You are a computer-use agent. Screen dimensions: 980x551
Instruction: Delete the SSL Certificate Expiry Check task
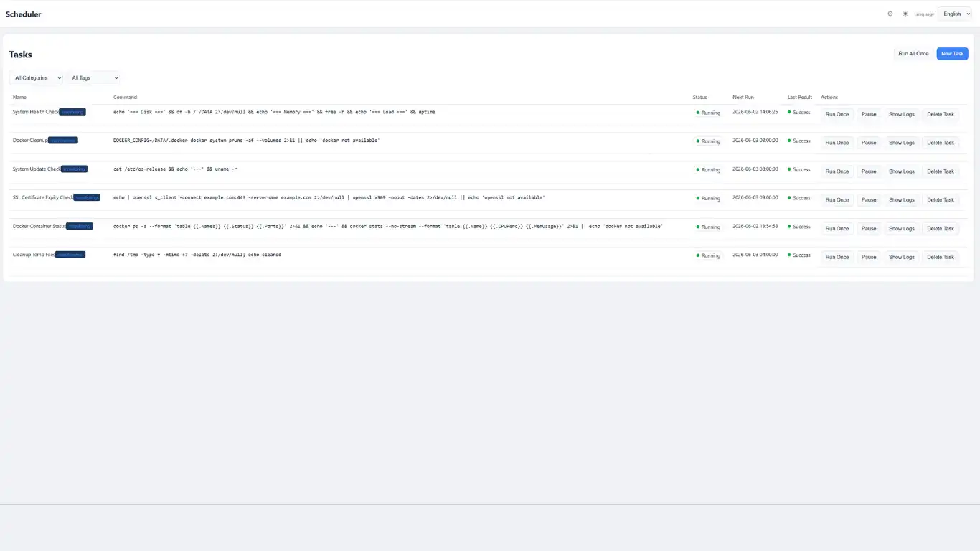click(941, 200)
